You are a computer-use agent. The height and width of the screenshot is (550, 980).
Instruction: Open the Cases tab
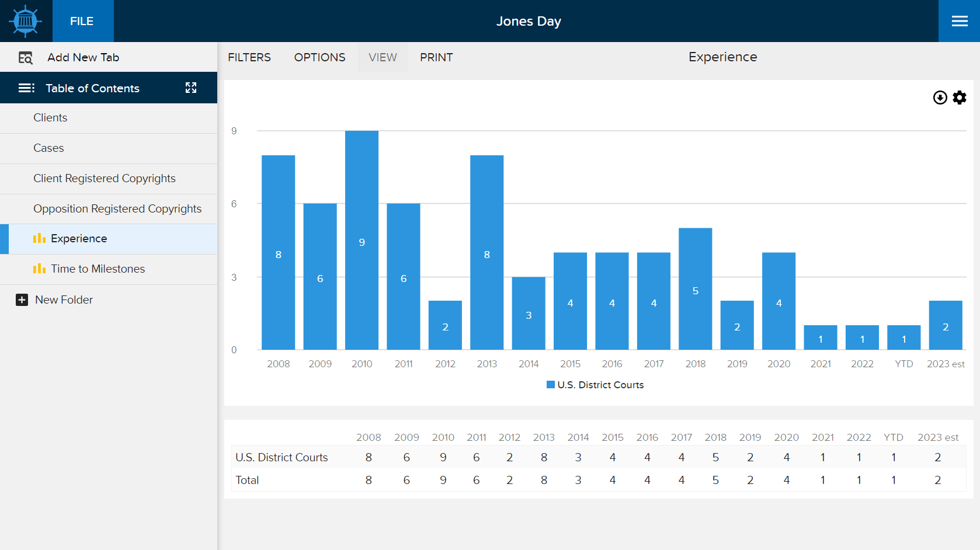coord(109,148)
